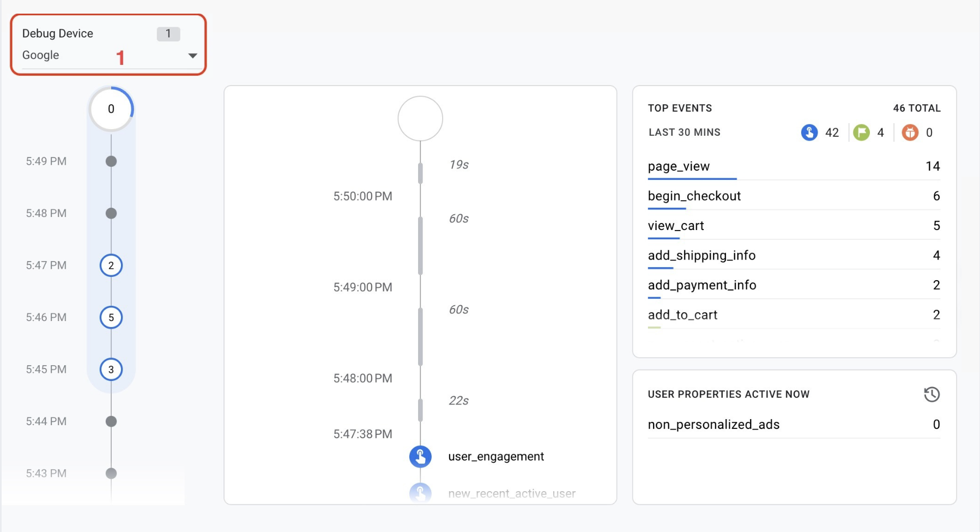Click the faded new_recent_active_user event icon
The image size is (980, 532).
[420, 493]
